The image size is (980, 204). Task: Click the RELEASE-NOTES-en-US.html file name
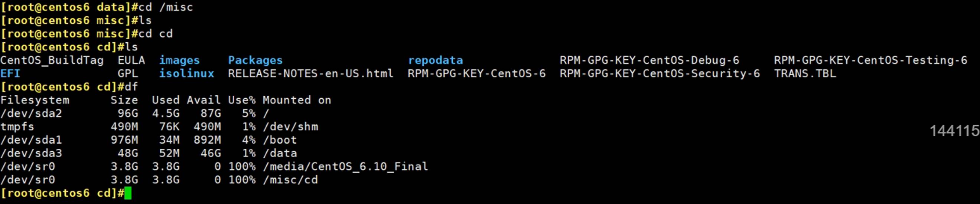310,73
